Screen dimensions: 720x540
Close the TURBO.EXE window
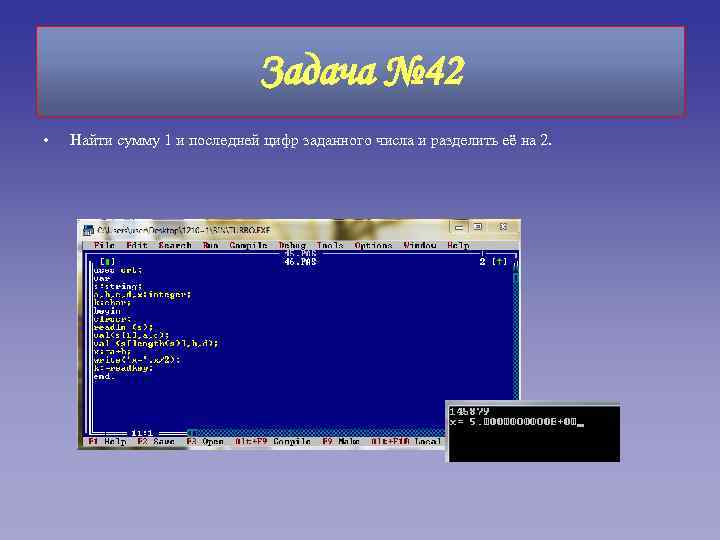click(503, 227)
